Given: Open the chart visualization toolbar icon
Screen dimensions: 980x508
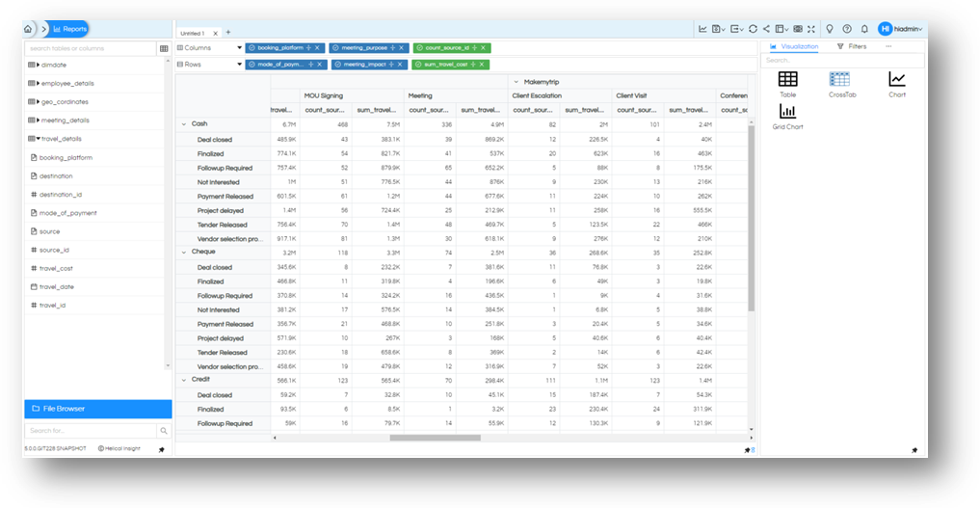Looking at the screenshot, I should coord(702,29).
